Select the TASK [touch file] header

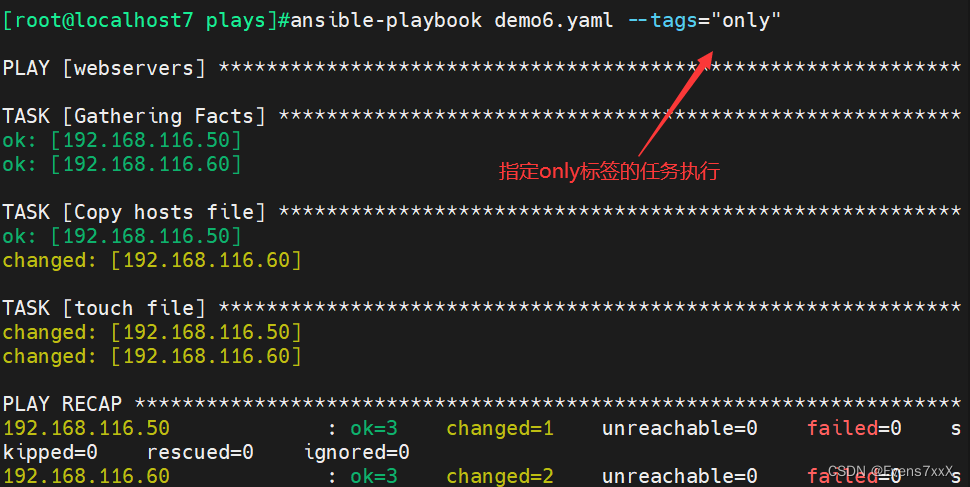click(104, 308)
